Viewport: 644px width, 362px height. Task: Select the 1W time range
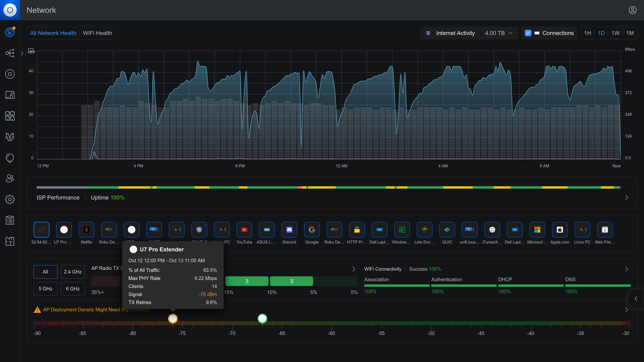point(615,33)
